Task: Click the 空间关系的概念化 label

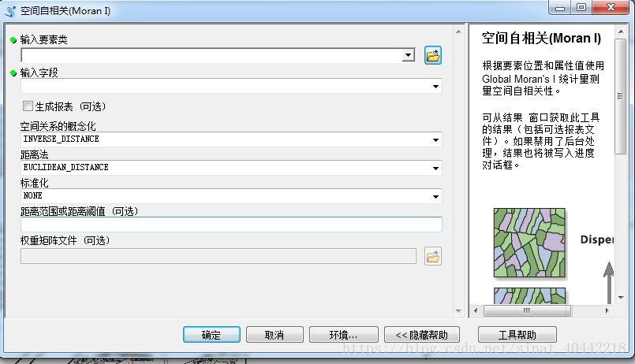Action: point(58,126)
